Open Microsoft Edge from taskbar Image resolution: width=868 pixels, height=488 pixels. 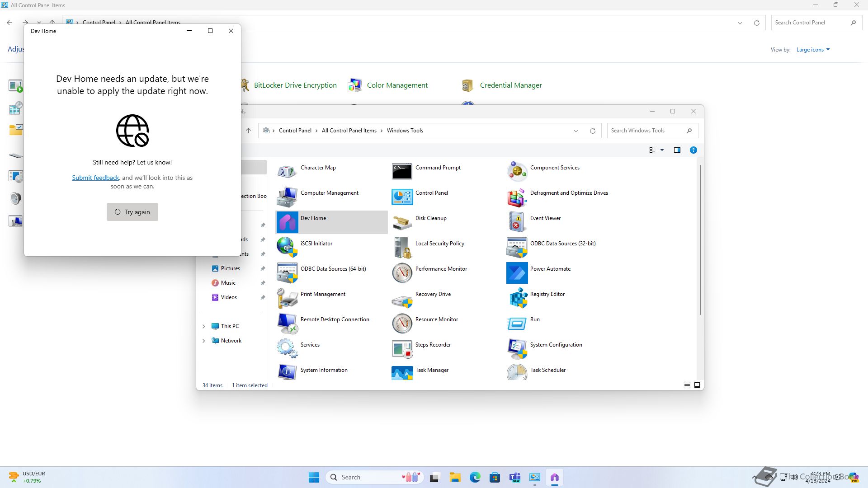tap(475, 478)
